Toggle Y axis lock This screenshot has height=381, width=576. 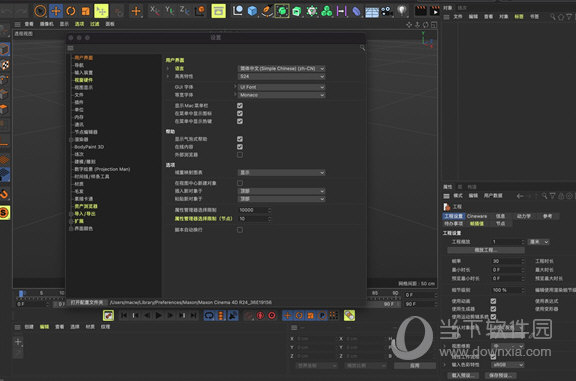click(x=169, y=11)
